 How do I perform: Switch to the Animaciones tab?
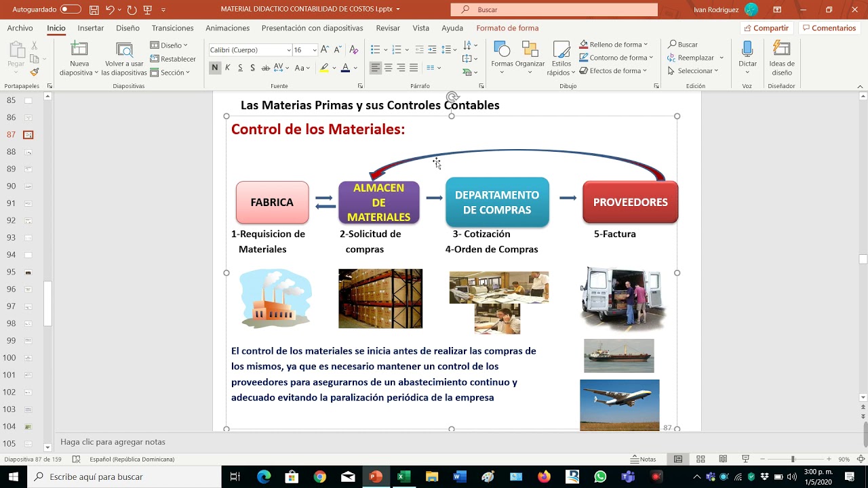pos(227,28)
